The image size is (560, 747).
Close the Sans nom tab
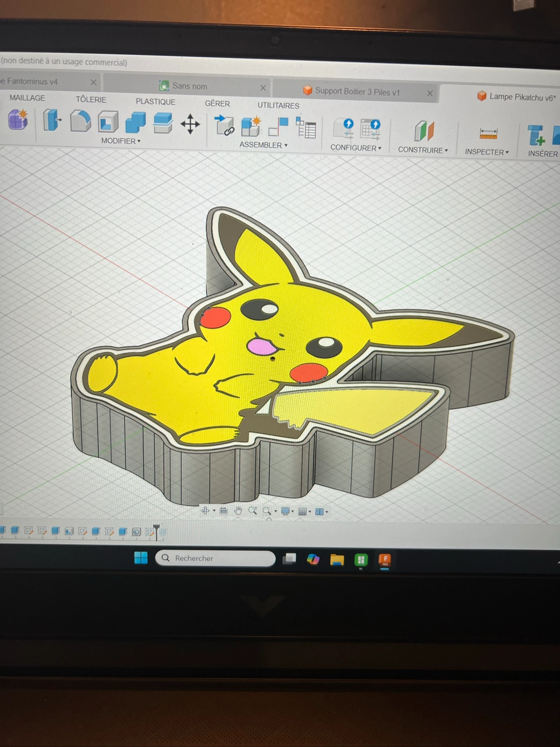click(263, 88)
